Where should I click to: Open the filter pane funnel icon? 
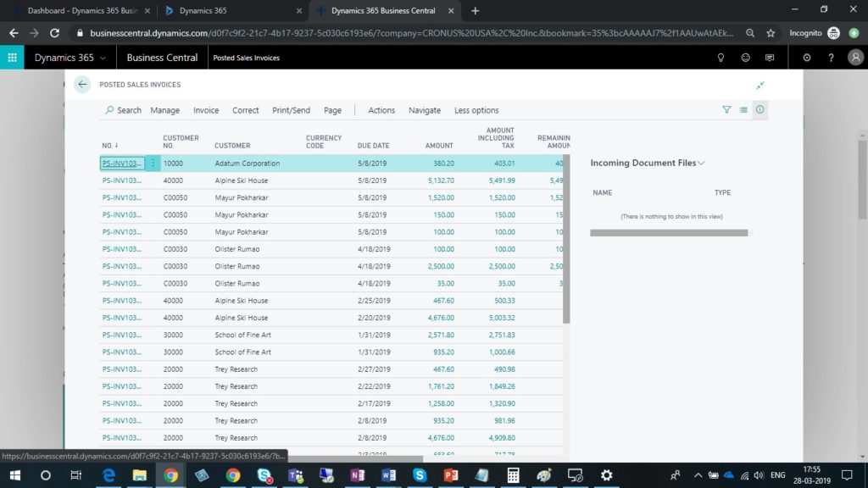(x=726, y=110)
